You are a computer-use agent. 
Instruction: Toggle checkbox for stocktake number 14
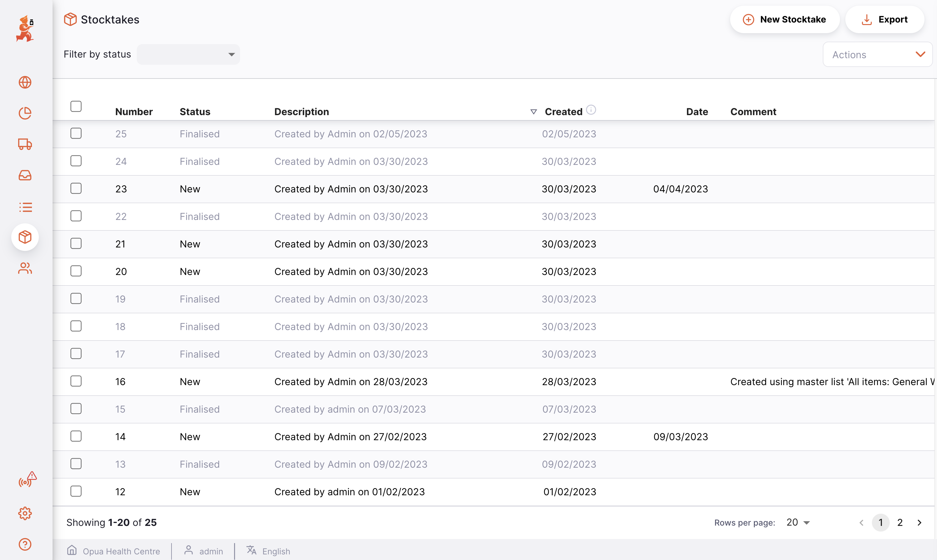coord(77,436)
